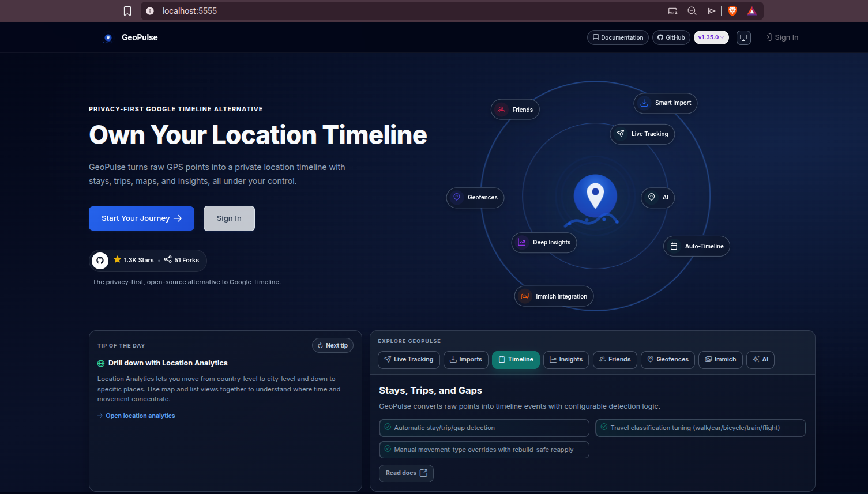The width and height of the screenshot is (868, 494).
Task: Click the zoom magnifier icon in the address bar
Action: point(692,11)
